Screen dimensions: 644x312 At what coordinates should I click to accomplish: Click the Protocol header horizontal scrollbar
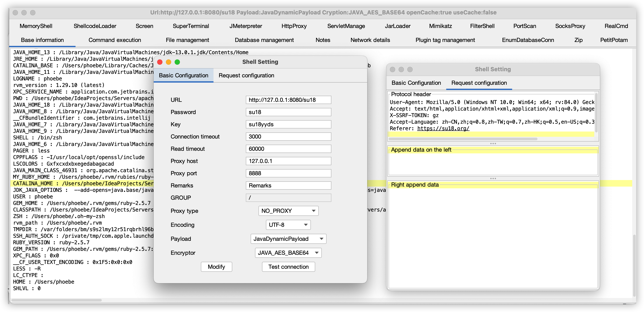coord(463,139)
